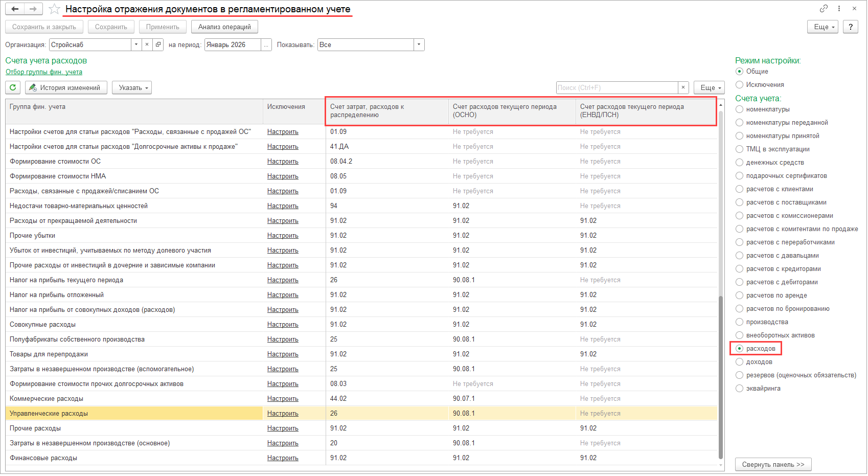The width and height of the screenshot is (868, 476).
Task: Open the top-right Еще menu
Action: point(823,27)
